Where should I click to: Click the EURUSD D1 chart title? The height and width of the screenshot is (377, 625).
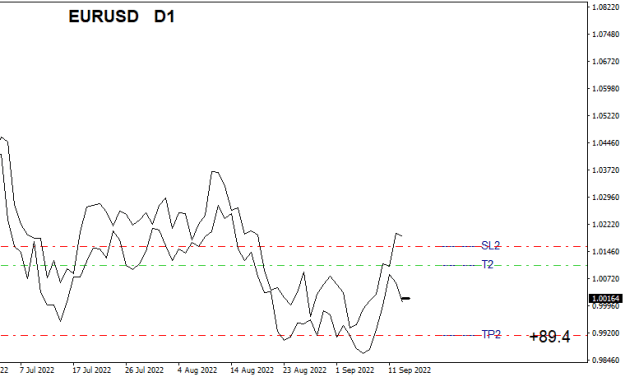pos(122,17)
